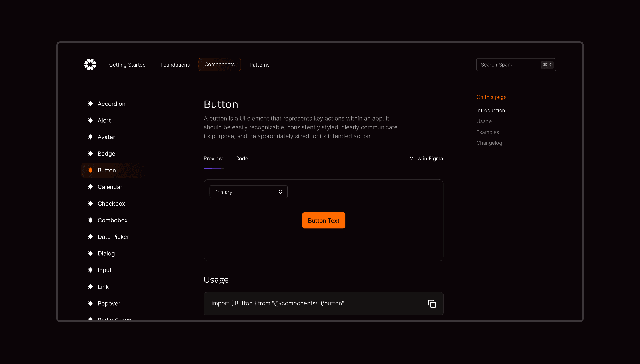Jump to Changelog section
The image size is (640, 364).
(x=489, y=143)
